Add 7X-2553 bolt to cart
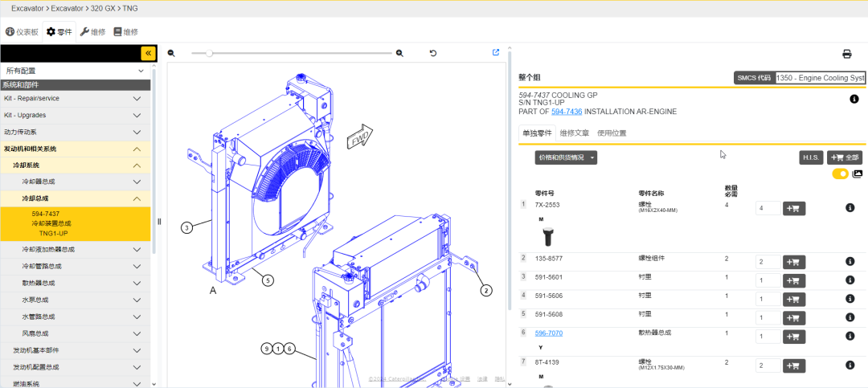The height and width of the screenshot is (388, 868). 794,209
